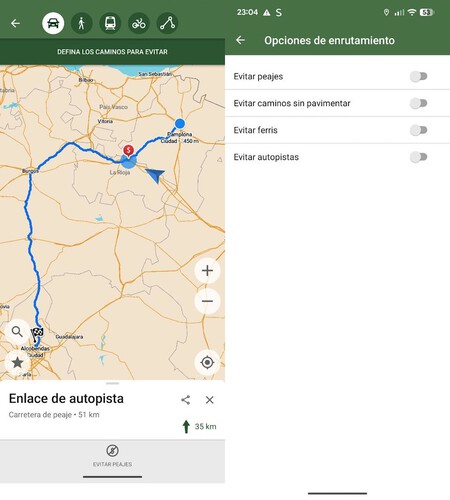Screen dimensions: 450x500
Task: Tap the checkered finish flag marker
Action: point(37,334)
